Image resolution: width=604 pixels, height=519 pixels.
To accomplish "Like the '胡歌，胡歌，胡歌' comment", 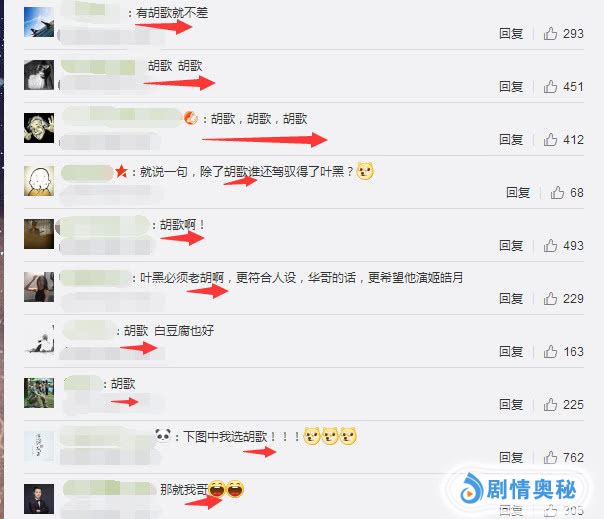I will coord(550,139).
